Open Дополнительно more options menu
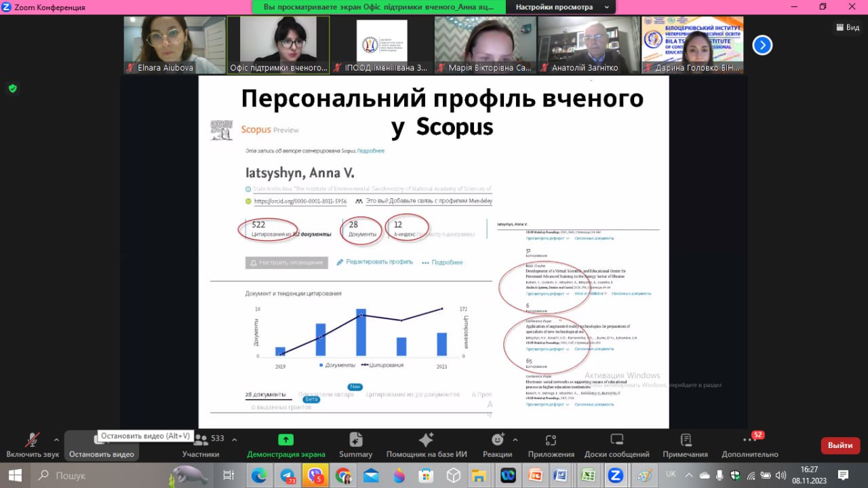This screenshot has width=868, height=488. pos(750,445)
